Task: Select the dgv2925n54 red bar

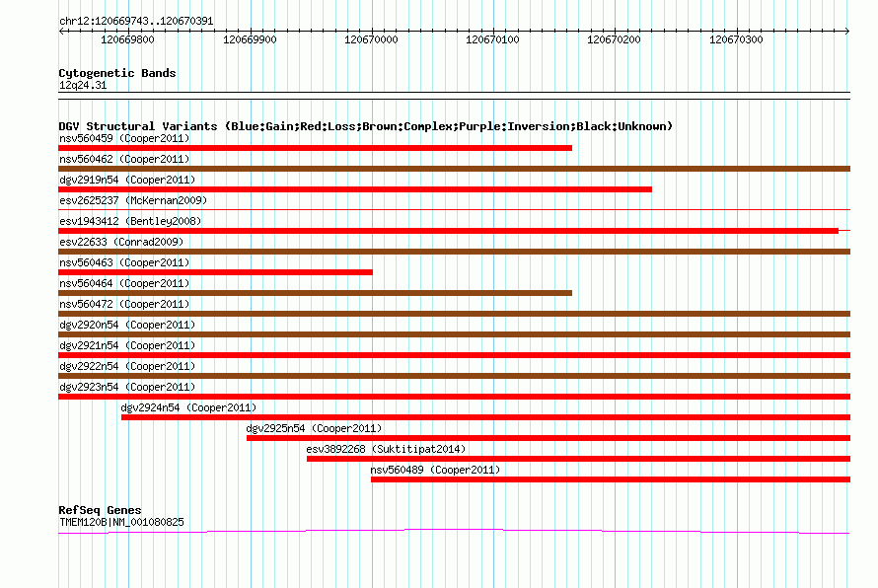Action: point(549,438)
